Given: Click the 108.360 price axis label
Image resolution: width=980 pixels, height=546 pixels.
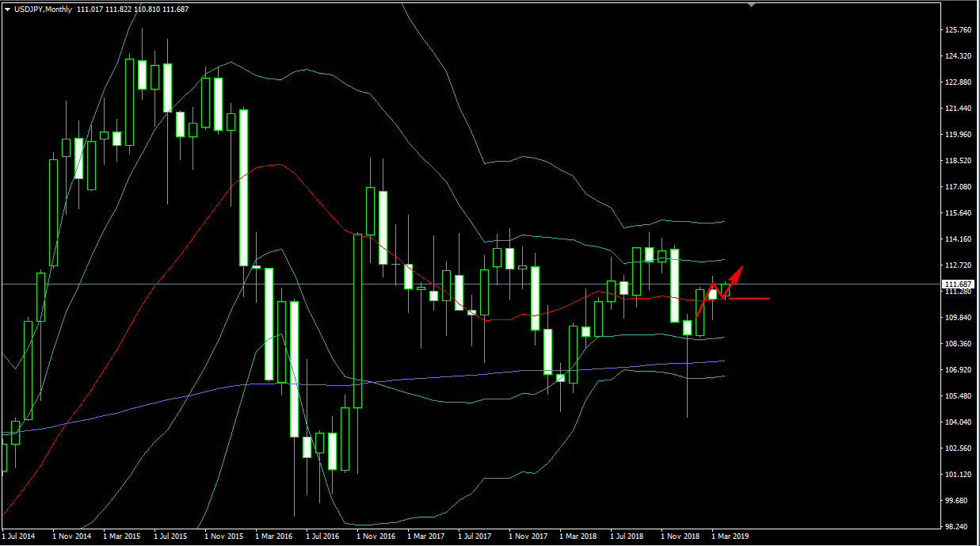Looking at the screenshot, I should (x=958, y=344).
